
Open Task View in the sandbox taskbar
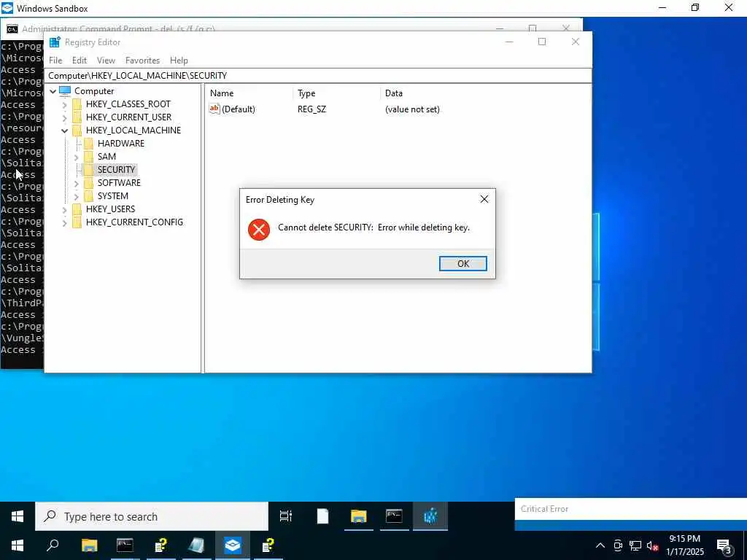click(285, 516)
